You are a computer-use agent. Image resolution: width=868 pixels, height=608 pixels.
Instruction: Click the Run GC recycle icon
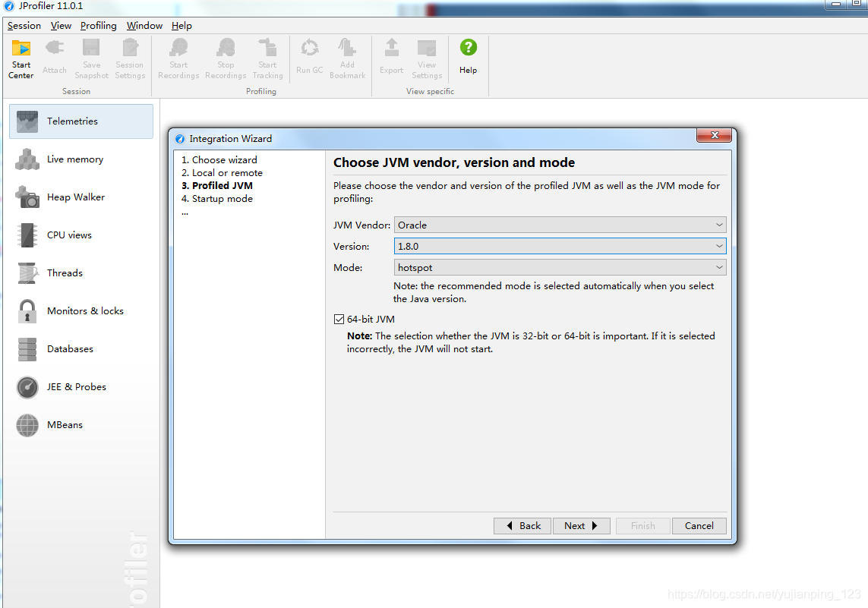[x=309, y=48]
